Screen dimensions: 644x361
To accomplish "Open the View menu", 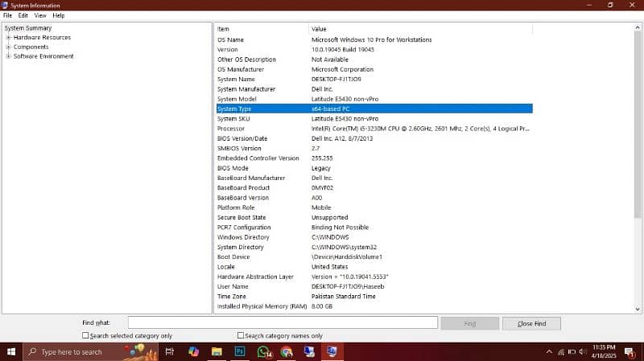I will (39, 15).
